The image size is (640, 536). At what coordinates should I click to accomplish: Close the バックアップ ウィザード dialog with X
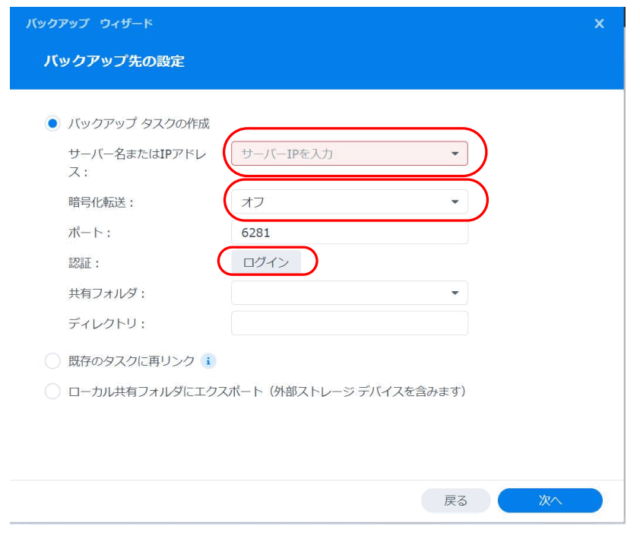[x=599, y=23]
